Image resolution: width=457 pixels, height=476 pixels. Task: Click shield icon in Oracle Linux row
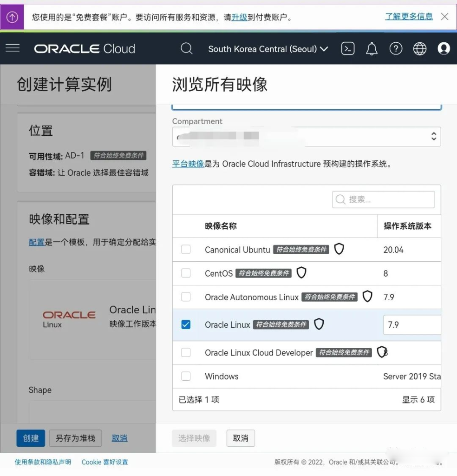(x=319, y=324)
